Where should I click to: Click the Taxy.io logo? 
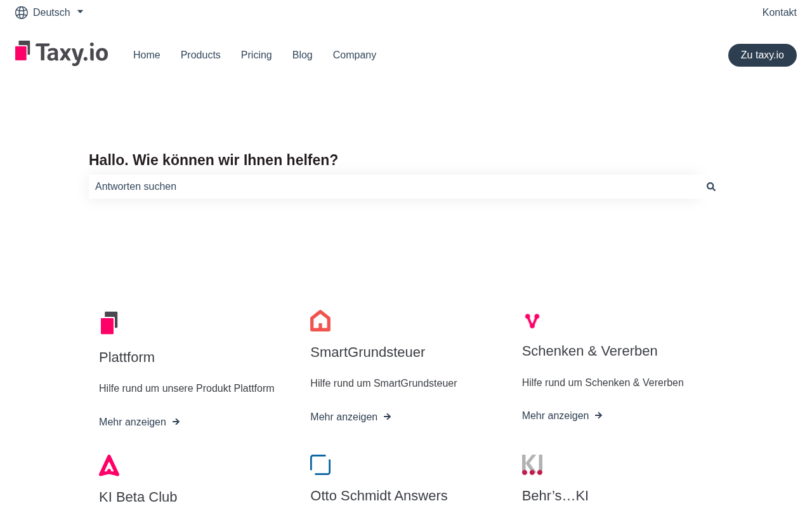tap(62, 53)
